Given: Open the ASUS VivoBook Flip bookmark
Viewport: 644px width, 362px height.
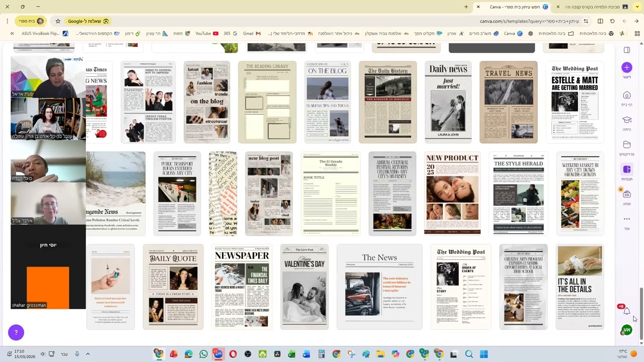Looking at the screenshot, I should [x=44, y=34].
